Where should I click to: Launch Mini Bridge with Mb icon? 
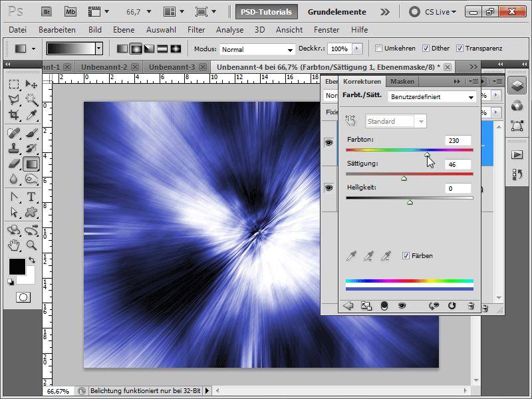click(70, 12)
